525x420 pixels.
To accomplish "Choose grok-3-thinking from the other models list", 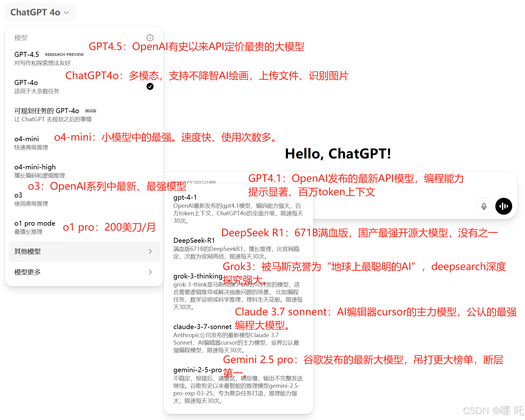I will pos(238,291).
